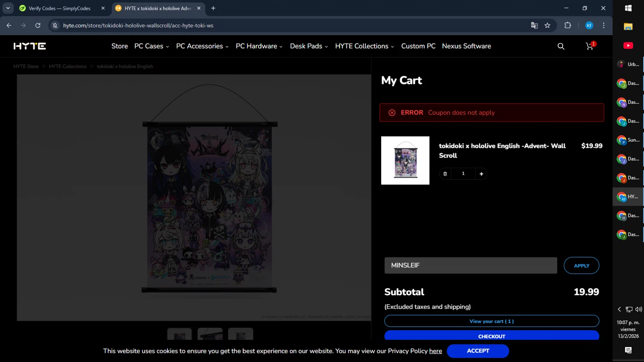Switch to Verify Codes SimplyCodes tab
Screen dimensions: 644x362
(60, 8)
